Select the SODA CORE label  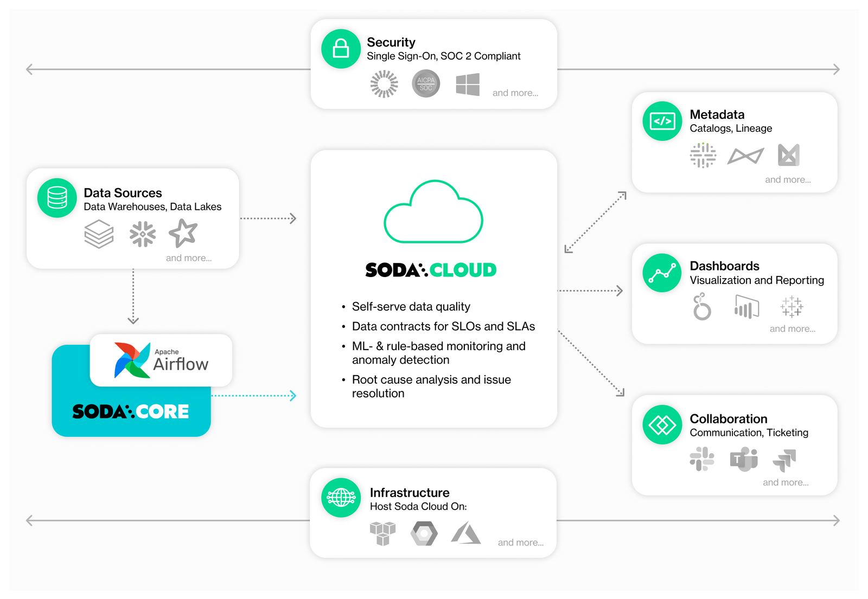point(131,412)
